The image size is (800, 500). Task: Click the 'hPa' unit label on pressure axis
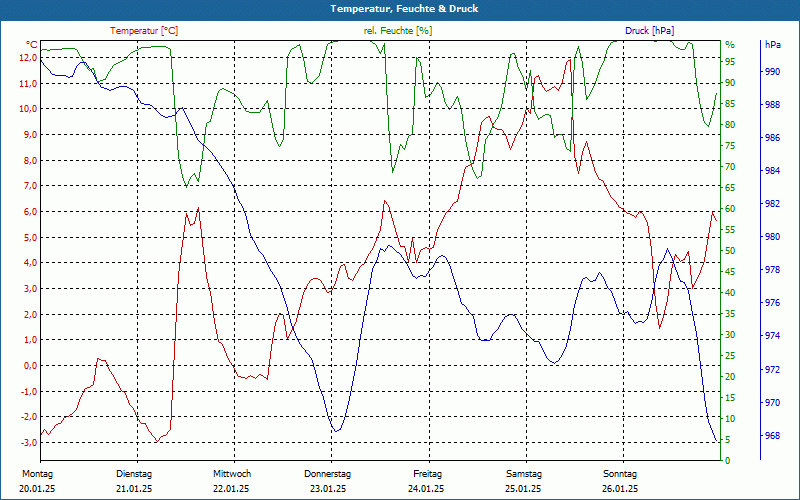pyautogui.click(x=773, y=44)
